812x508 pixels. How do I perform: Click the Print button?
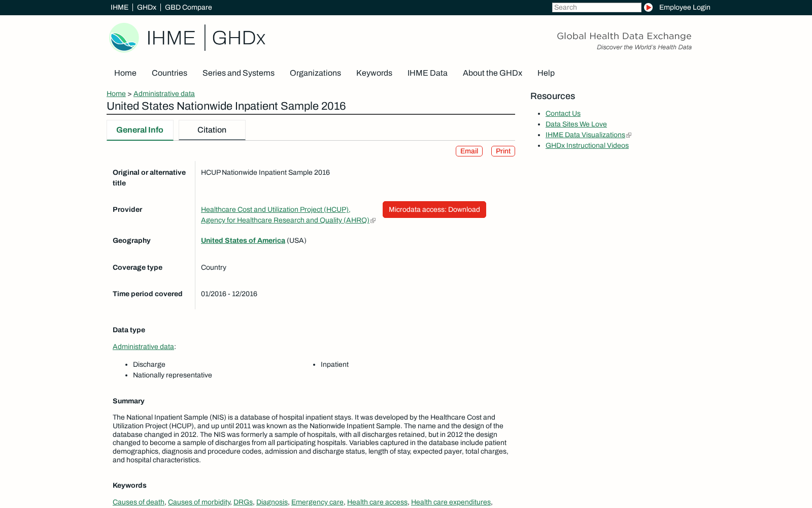(x=503, y=151)
